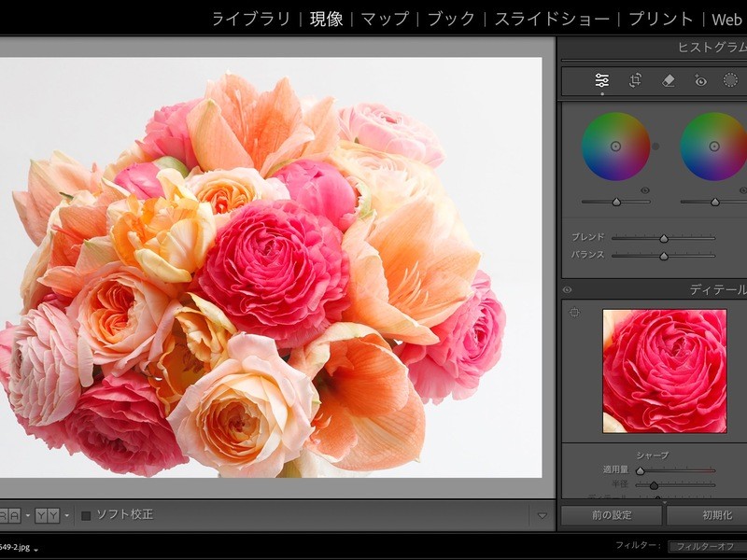Viewport: 747px width, 560px height.
Task: Select the Crop overlay tool
Action: (635, 81)
